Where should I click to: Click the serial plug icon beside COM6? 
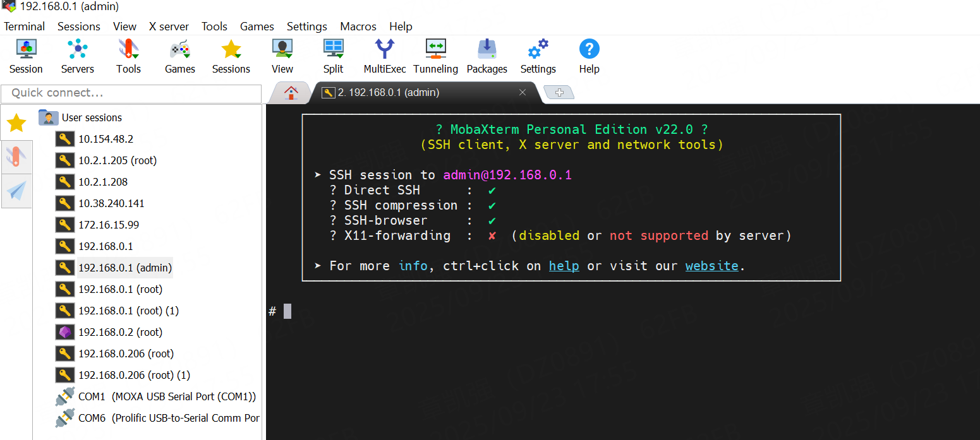64,418
